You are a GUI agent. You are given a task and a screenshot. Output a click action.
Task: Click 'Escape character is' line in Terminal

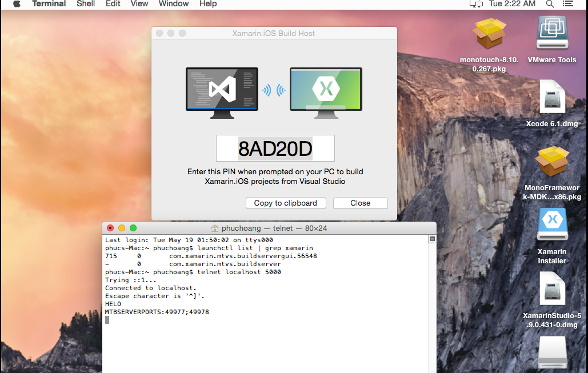(155, 296)
